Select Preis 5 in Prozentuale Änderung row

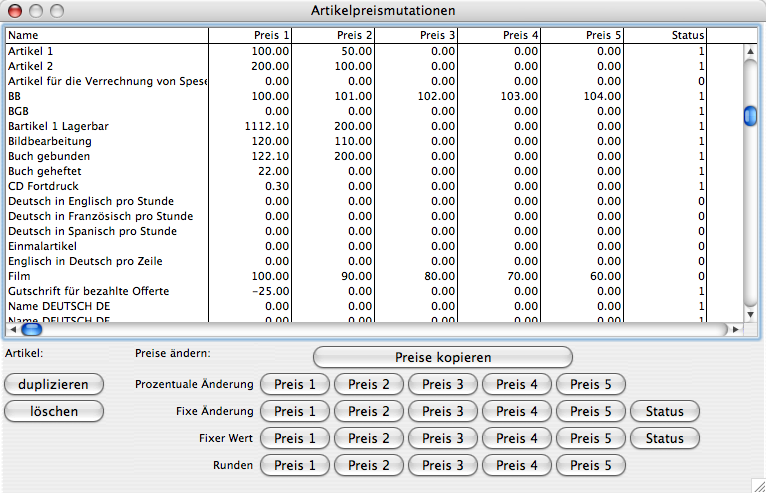(591, 384)
